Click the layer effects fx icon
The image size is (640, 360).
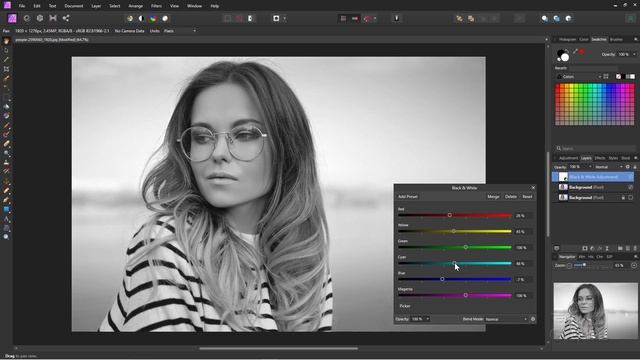pos(600,248)
